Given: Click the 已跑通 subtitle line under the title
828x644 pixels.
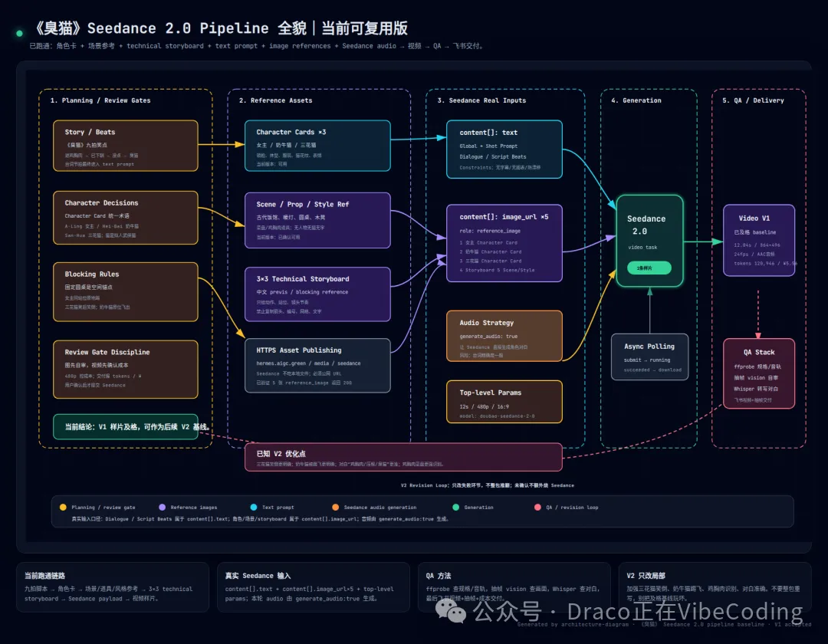Looking at the screenshot, I should 257,46.
